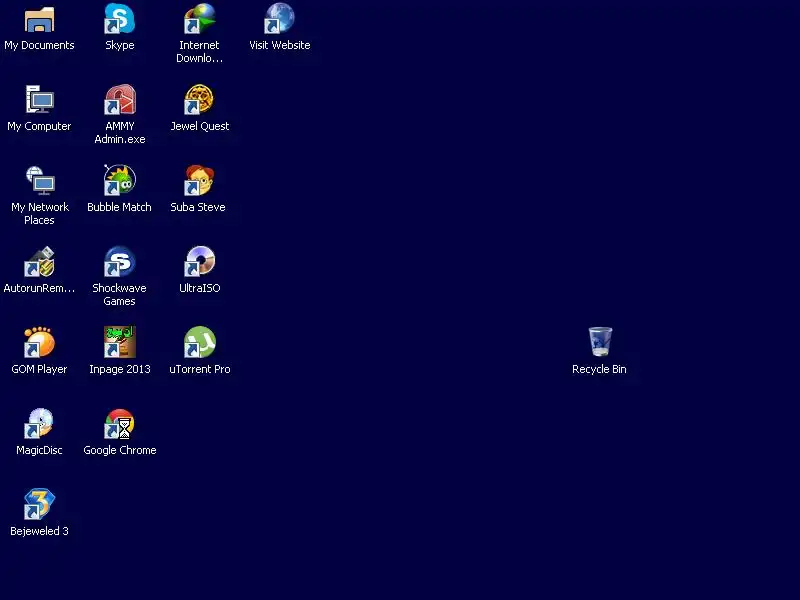The height and width of the screenshot is (600, 800).
Task: Click the "Bejeweled 3" label text
Action: pos(39,532)
